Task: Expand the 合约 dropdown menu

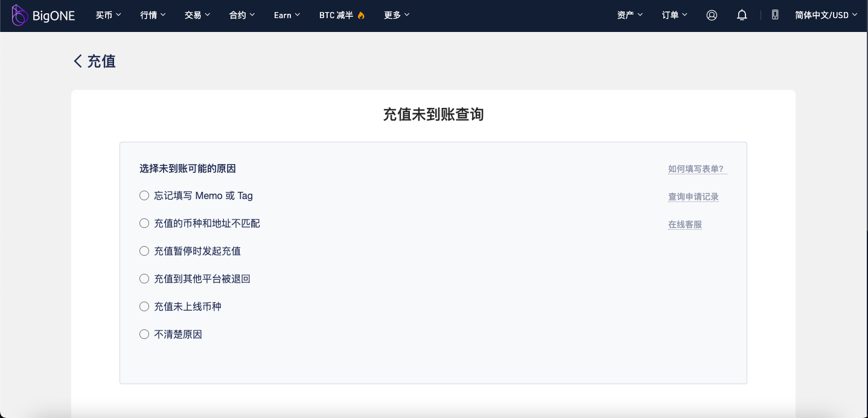Action: [x=243, y=15]
